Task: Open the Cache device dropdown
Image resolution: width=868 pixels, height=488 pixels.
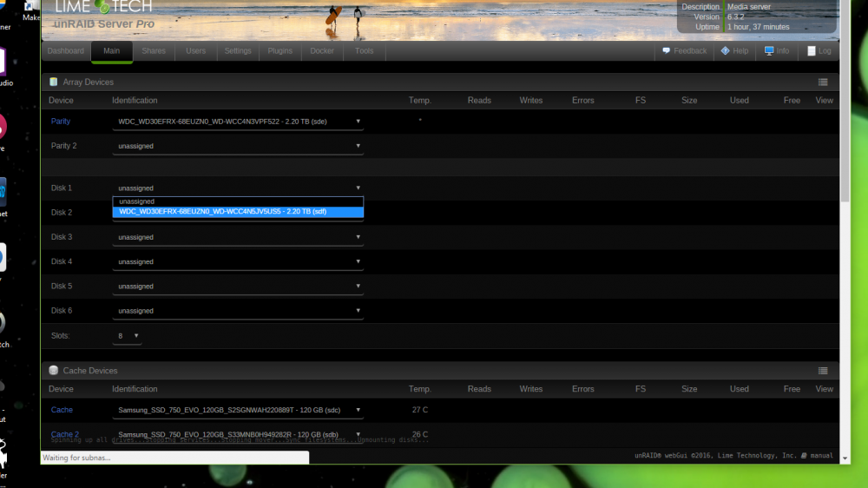Action: point(238,410)
